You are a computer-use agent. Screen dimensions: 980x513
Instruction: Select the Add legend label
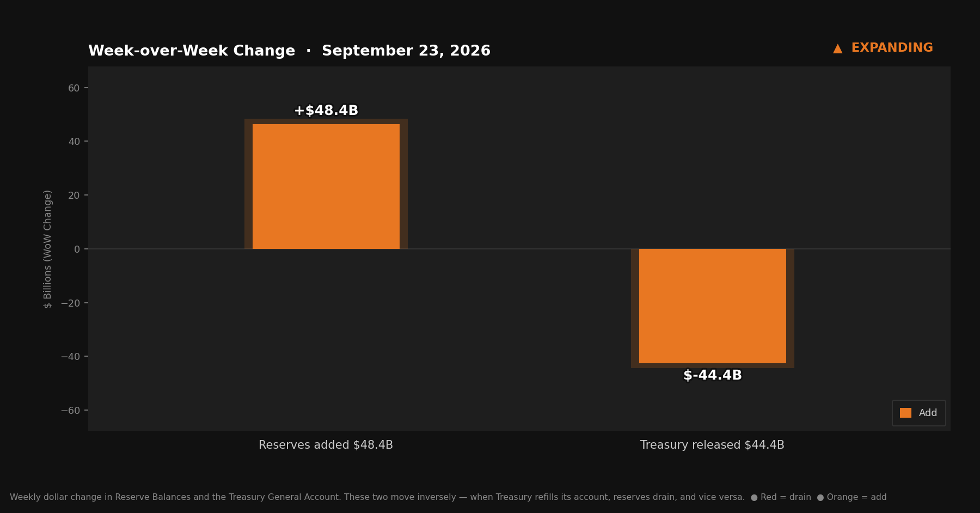coord(928,413)
